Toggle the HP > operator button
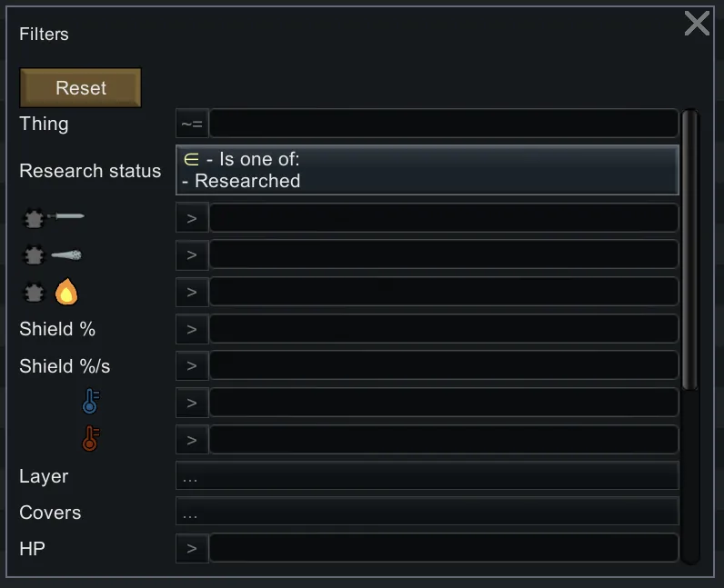Screen dimensions: 724x588 point(192,548)
